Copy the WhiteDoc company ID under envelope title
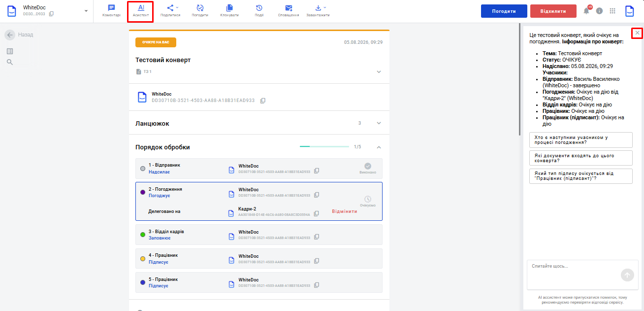The image size is (644, 311). pyautogui.click(x=263, y=101)
